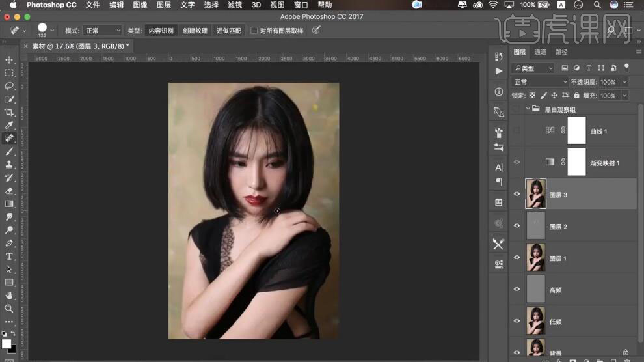Select the 近似匹配 type button
This screenshot has height=362, width=644.
tap(229, 31)
